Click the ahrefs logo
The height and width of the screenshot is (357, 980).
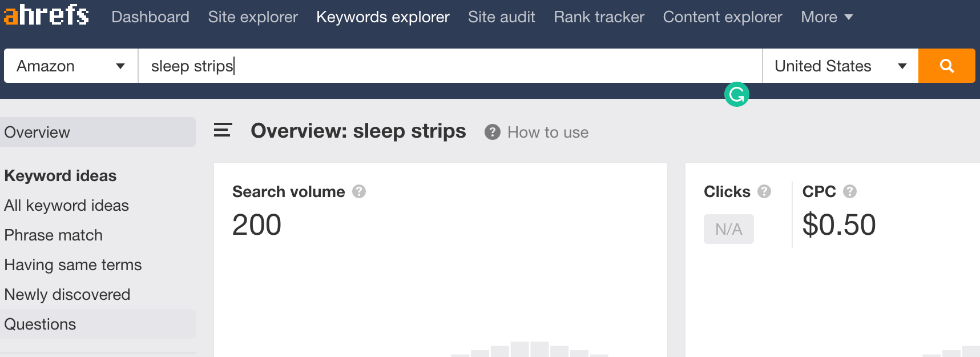[x=46, y=15]
